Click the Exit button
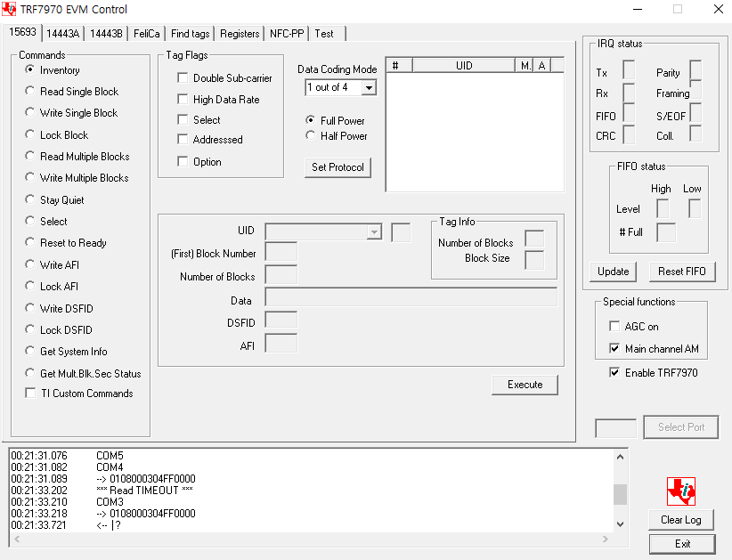The height and width of the screenshot is (560, 732). 682,544
